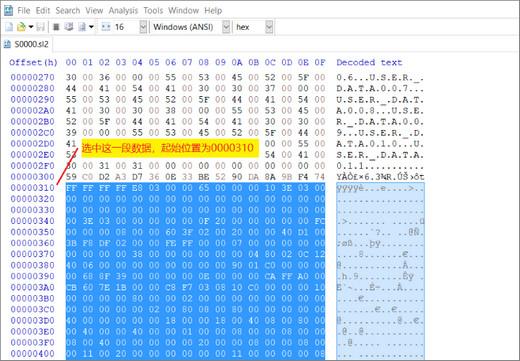The height and width of the screenshot is (361, 520).
Task: Click the Decoded text column header
Action: [x=369, y=62]
